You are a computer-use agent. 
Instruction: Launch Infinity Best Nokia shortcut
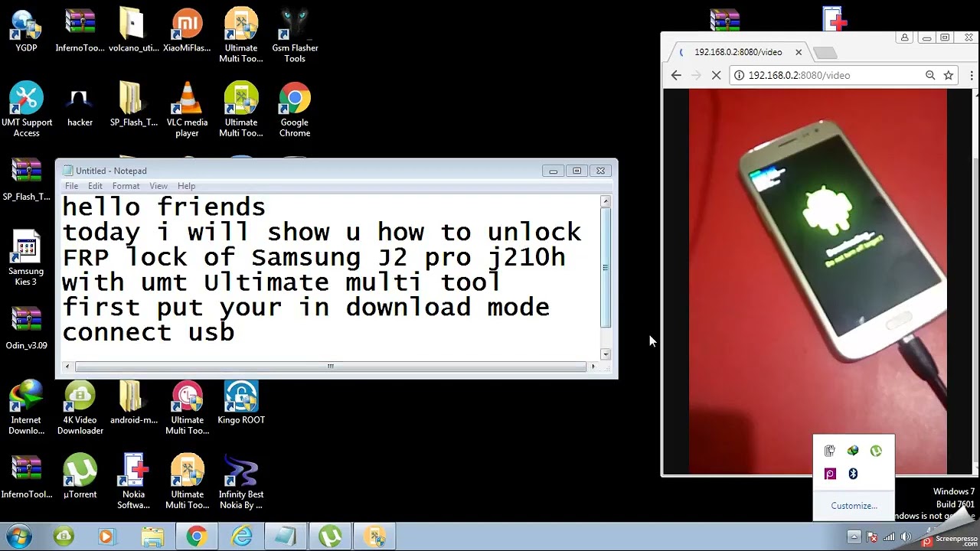click(x=241, y=482)
